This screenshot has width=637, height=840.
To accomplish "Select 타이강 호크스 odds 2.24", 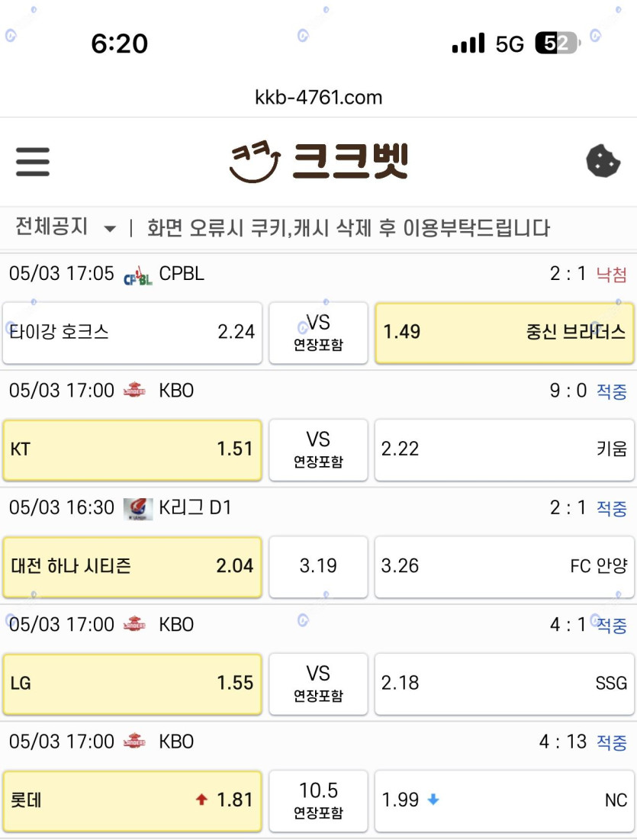I will [x=132, y=333].
